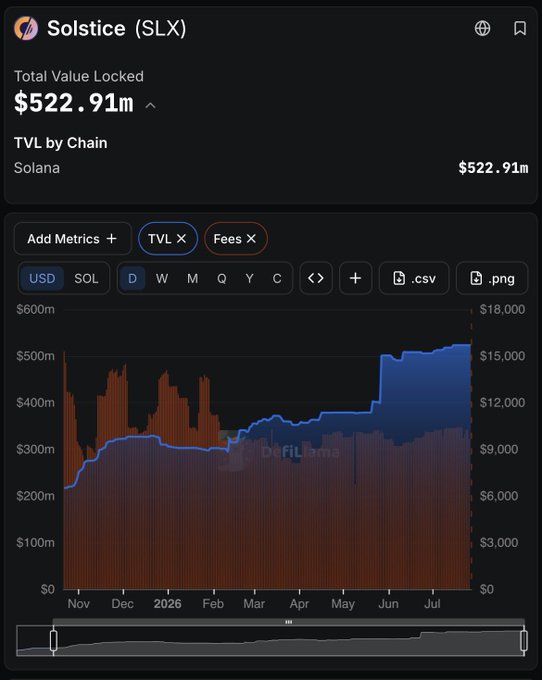
Task: Bookmark Solstice with the bookmark icon
Action: (x=520, y=29)
